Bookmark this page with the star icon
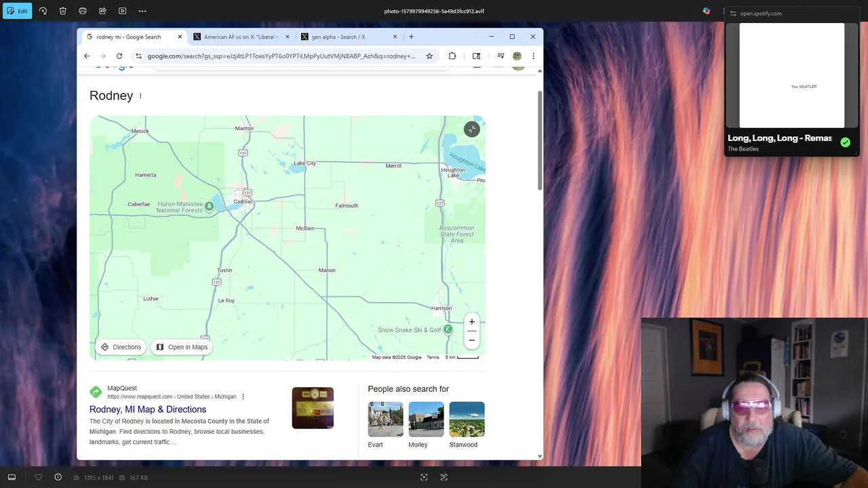 [x=429, y=56]
